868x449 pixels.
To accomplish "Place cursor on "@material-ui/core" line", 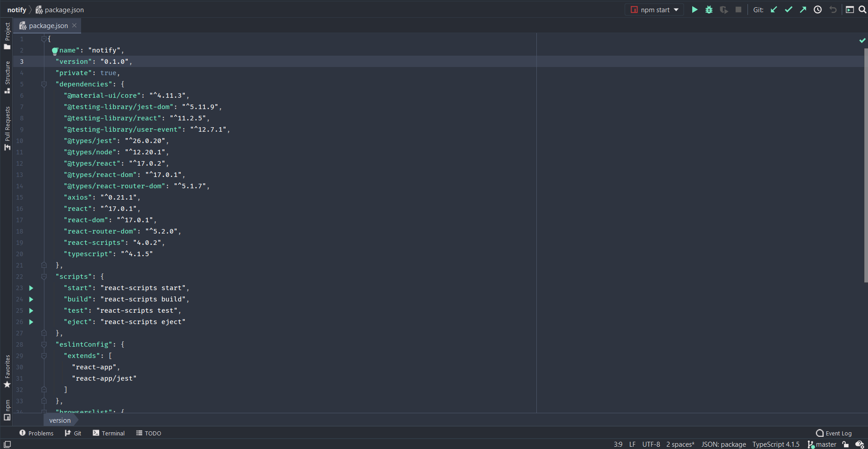I will click(126, 96).
